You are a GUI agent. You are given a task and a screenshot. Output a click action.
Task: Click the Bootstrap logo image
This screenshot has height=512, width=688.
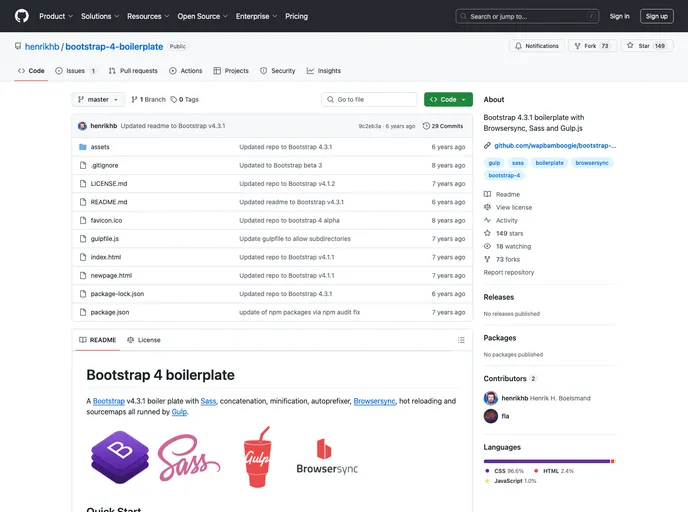click(x=120, y=457)
